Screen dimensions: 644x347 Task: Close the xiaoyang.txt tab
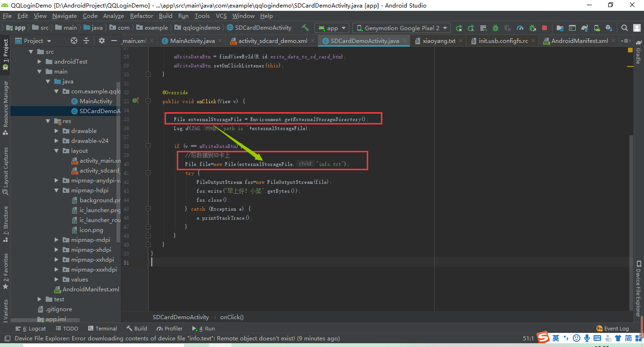[x=461, y=41]
